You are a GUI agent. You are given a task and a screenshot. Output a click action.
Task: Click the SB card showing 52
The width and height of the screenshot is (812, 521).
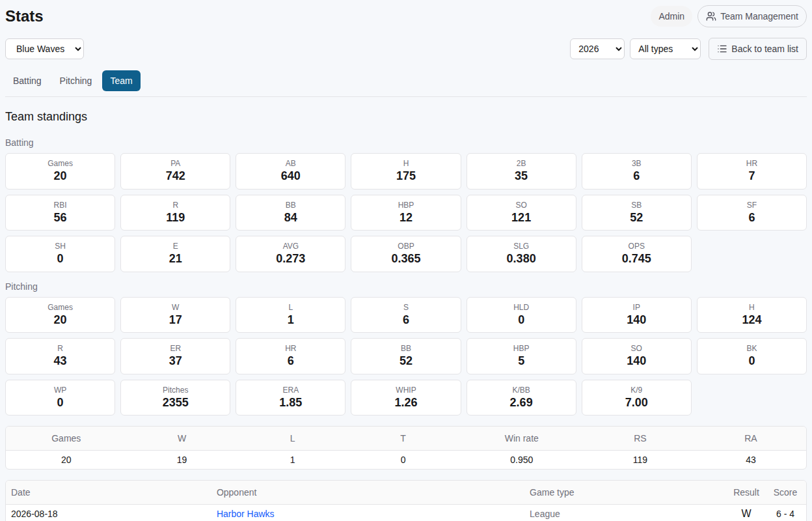tap(636, 212)
